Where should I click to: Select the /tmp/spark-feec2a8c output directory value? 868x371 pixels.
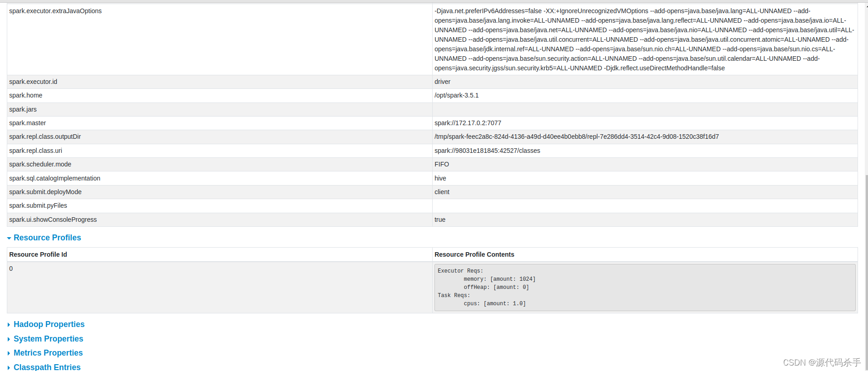point(577,137)
